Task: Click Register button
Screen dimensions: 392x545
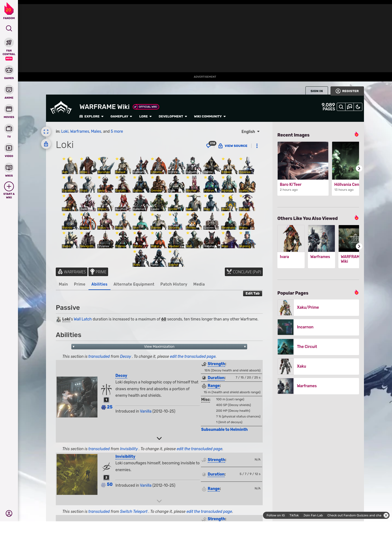Action: pyautogui.click(x=347, y=91)
